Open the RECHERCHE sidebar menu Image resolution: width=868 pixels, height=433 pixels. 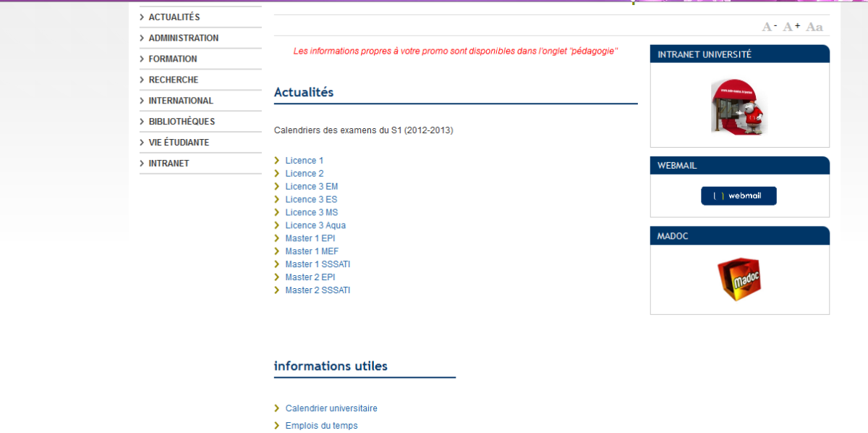[174, 80]
